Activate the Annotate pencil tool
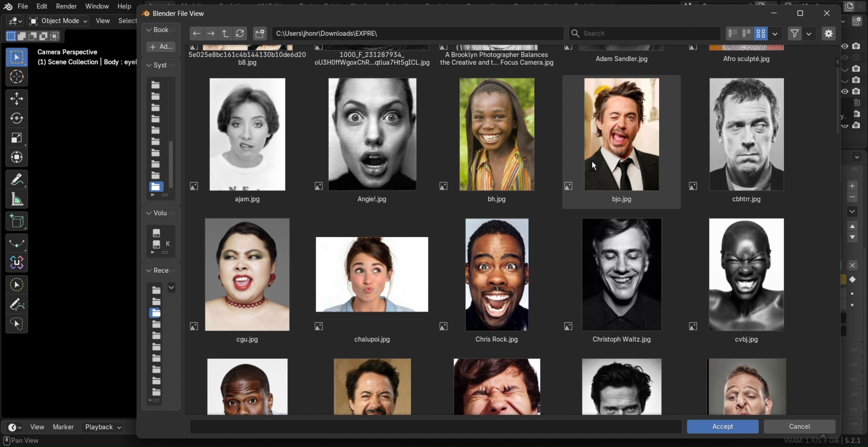 coord(16,179)
